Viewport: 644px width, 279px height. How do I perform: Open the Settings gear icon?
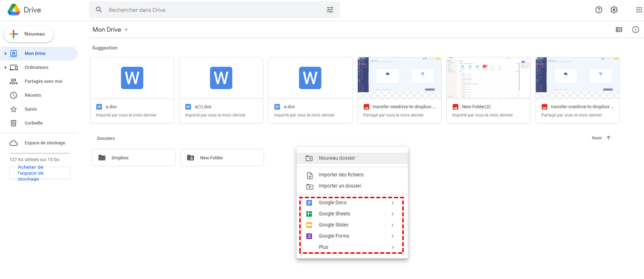pyautogui.click(x=614, y=10)
